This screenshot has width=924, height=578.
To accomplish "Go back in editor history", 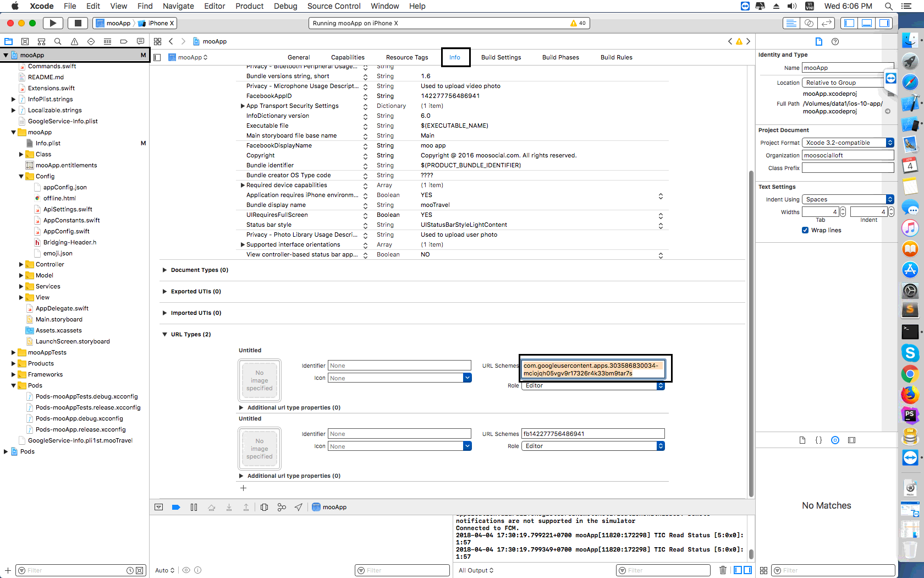I will pos(171,41).
